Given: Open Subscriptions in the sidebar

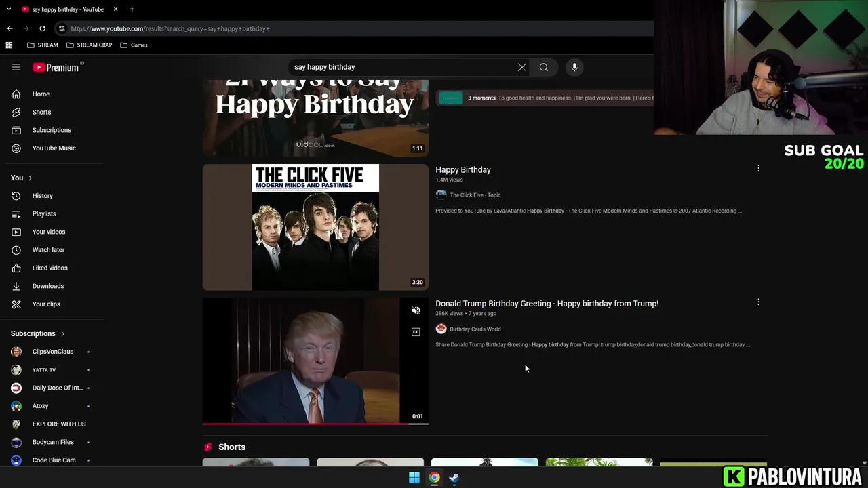Looking at the screenshot, I should pyautogui.click(x=53, y=130).
